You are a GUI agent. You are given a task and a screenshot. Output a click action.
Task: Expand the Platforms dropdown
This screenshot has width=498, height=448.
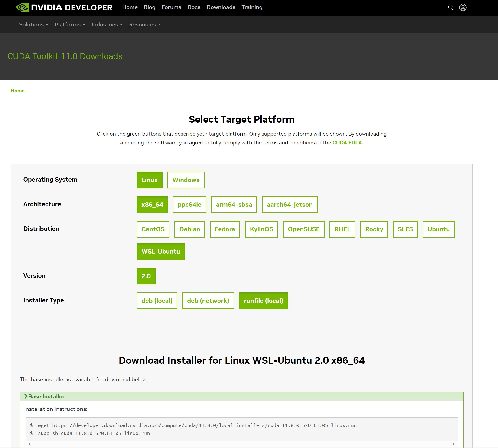pos(70,25)
